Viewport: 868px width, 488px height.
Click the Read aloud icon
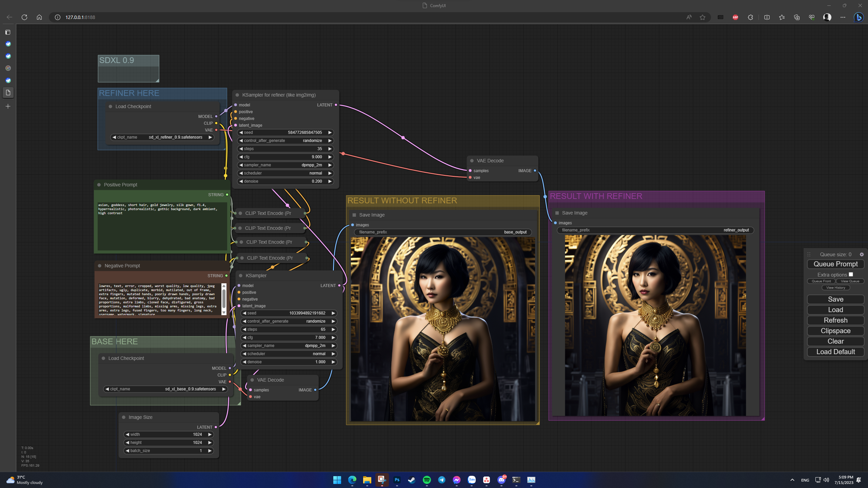(x=689, y=17)
